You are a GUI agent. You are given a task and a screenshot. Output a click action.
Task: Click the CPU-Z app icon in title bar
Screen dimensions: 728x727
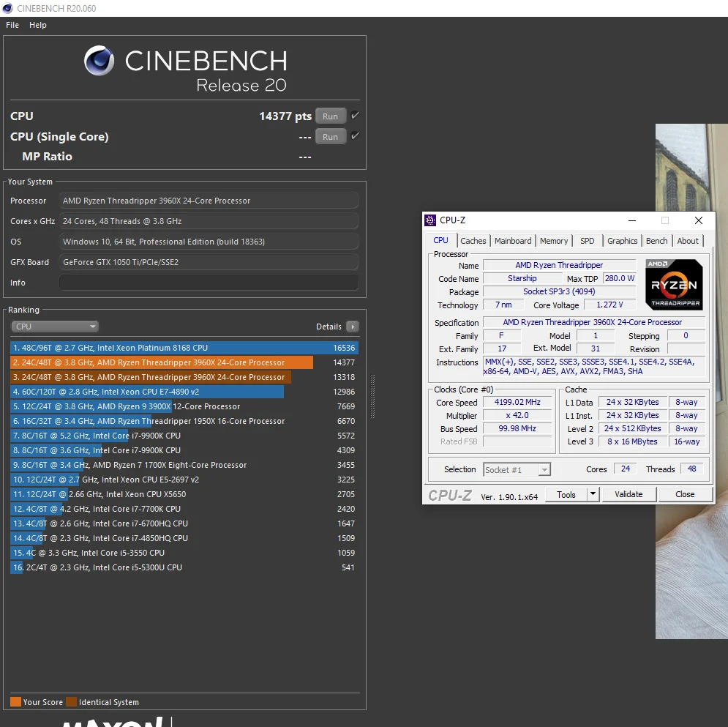[x=430, y=220]
